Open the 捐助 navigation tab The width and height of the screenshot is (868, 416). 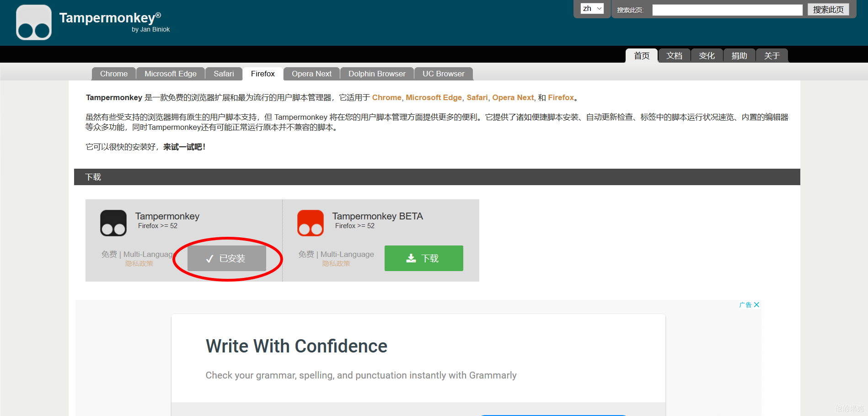coord(739,56)
